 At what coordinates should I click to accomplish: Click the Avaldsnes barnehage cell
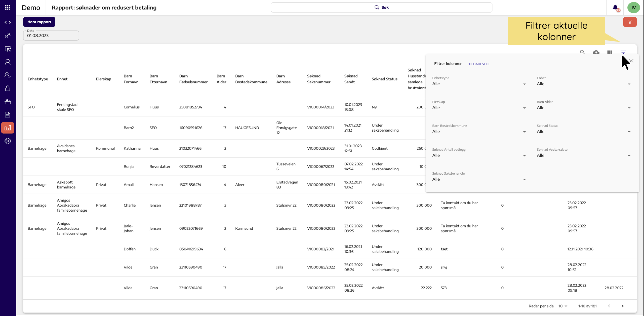coord(66,148)
